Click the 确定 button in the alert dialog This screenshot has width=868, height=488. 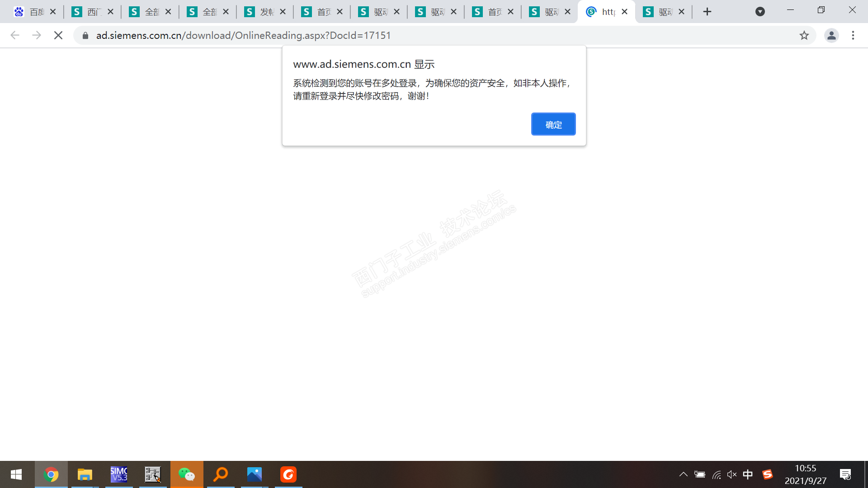tap(553, 124)
